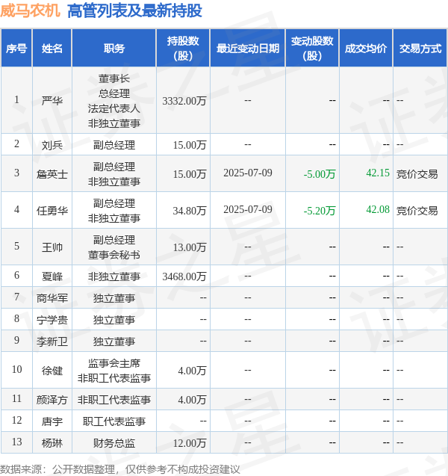This screenshot has width=448, height=476.
Task: Click the name 詹英士
Action: pos(52,174)
